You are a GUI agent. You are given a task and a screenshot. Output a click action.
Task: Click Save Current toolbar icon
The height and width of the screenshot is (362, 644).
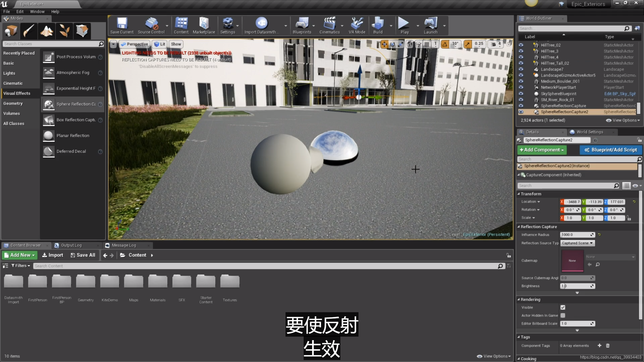pos(122,26)
